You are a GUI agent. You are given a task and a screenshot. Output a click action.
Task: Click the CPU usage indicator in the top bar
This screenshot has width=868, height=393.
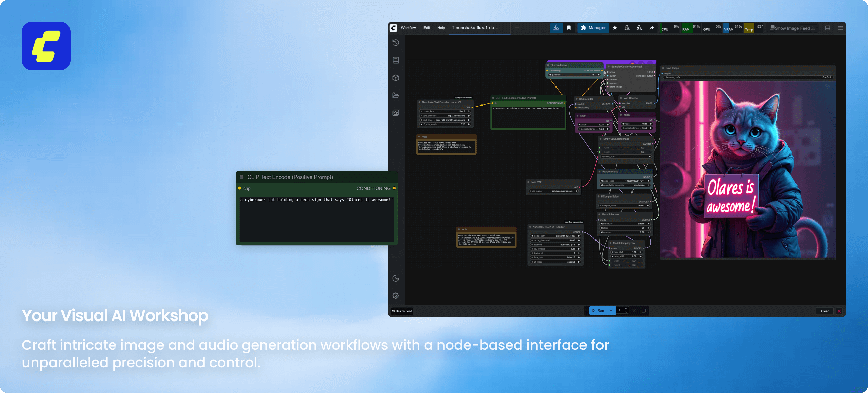670,28
